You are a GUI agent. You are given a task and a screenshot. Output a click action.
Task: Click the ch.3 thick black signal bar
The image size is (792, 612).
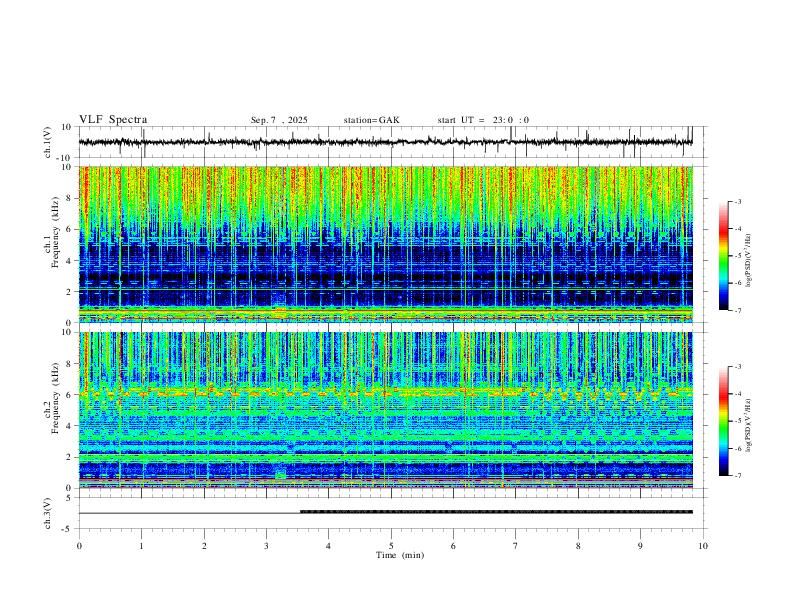tap(497, 512)
